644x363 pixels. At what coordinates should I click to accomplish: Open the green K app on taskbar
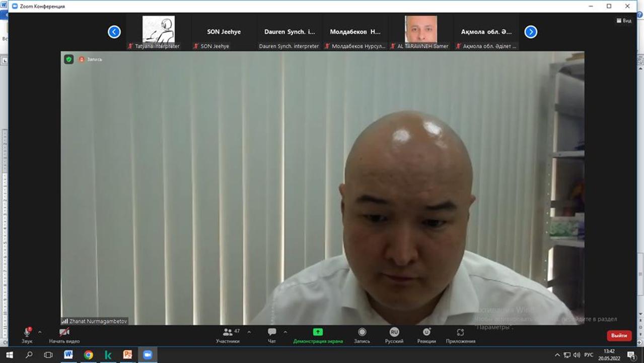[x=108, y=355]
